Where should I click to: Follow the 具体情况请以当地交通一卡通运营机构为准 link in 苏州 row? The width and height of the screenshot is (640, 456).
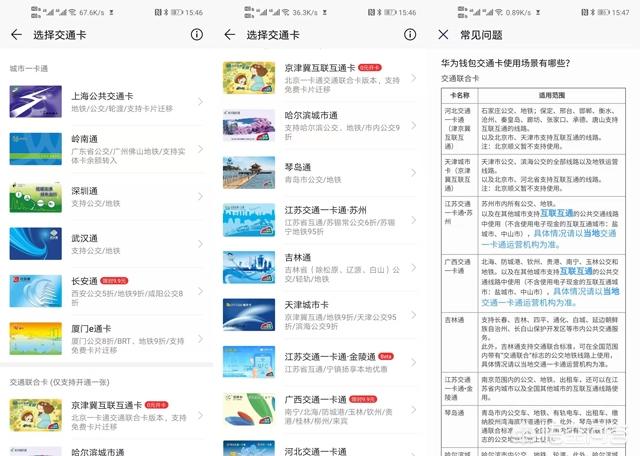(x=549, y=239)
